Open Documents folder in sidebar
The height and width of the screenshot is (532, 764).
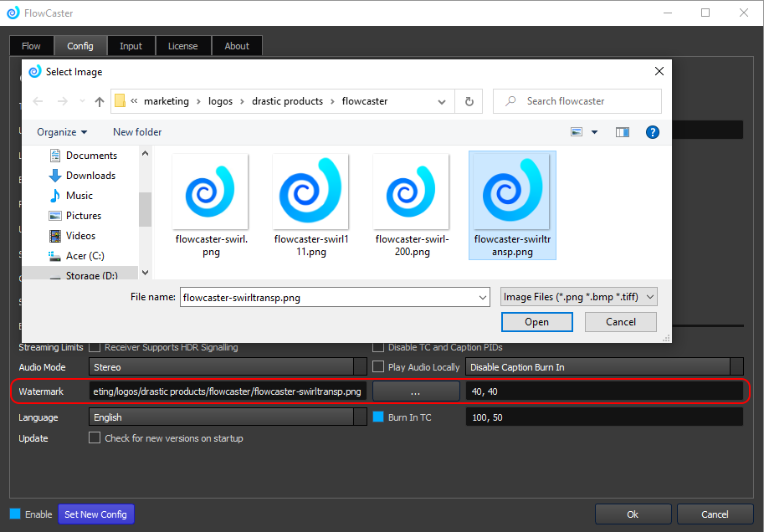[x=84, y=156]
